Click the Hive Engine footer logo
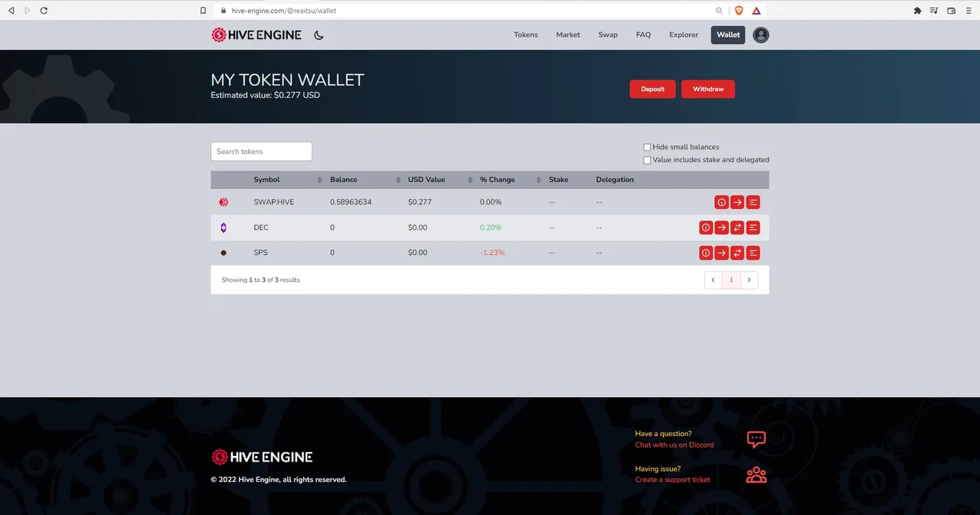 [x=262, y=457]
